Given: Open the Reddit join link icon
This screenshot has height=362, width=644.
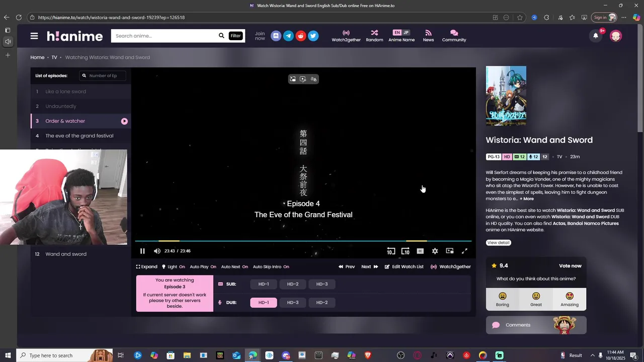Looking at the screenshot, I should [x=301, y=36].
